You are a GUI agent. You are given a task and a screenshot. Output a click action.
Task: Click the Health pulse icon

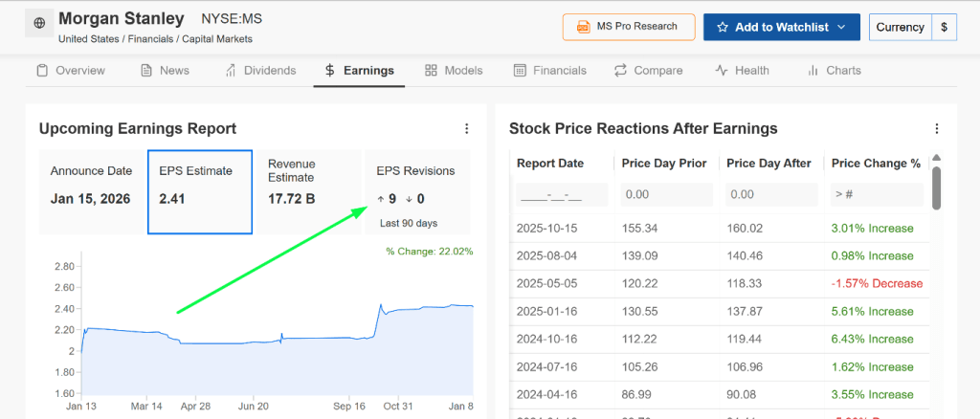(x=722, y=71)
